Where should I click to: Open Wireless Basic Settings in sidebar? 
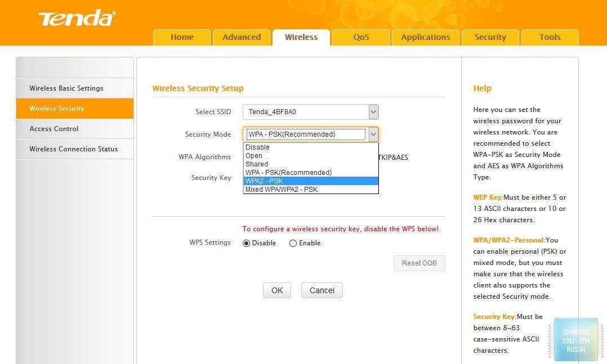pos(66,88)
